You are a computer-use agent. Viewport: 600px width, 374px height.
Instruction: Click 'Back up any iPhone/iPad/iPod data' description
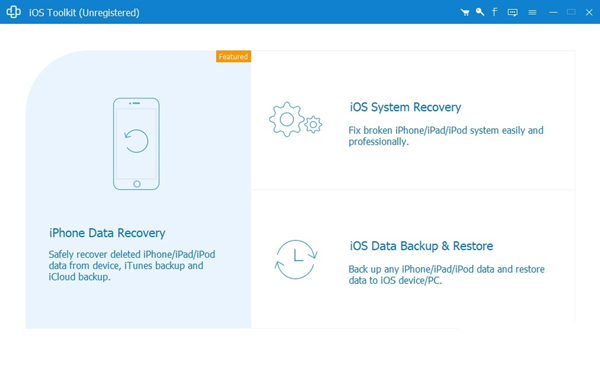(446, 274)
